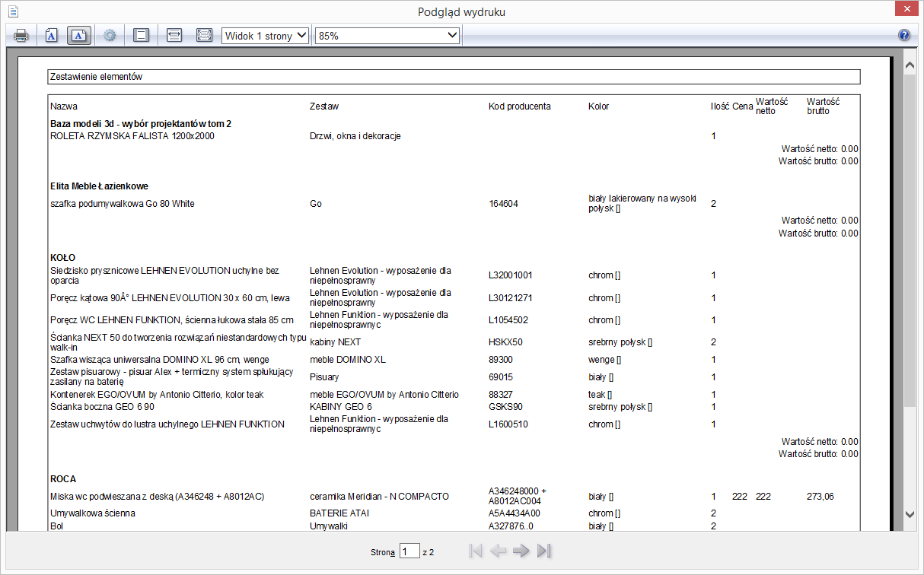This screenshot has width=924, height=575.
Task: Click producer code 'L1054502'
Action: point(508,320)
